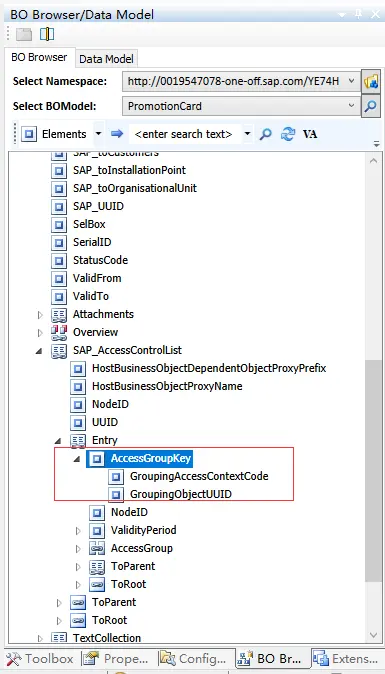Expand ToRoot below the Entry subtree
The height and width of the screenshot is (674, 385).
pos(59,621)
